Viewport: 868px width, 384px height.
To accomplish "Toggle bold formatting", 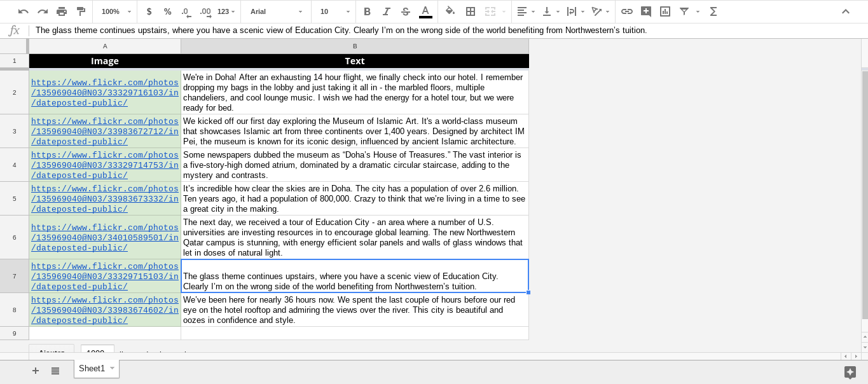I will coord(368,11).
